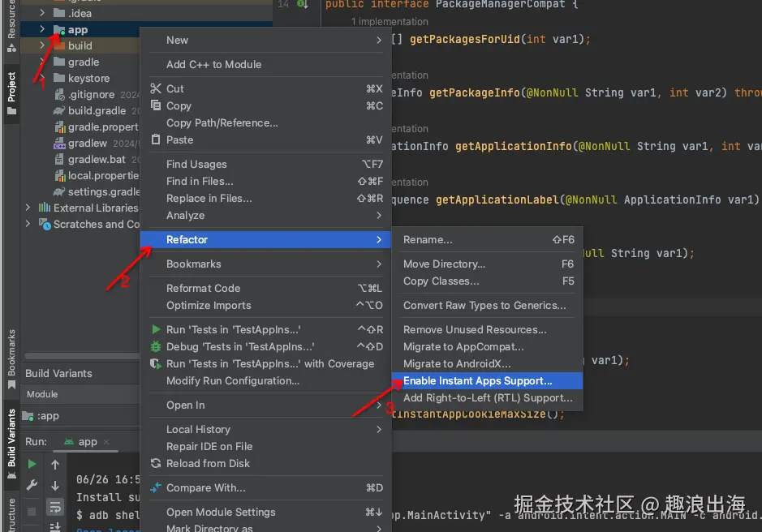This screenshot has height=532, width=762.
Task: Open the Bookmarks submenu
Action: click(x=265, y=264)
